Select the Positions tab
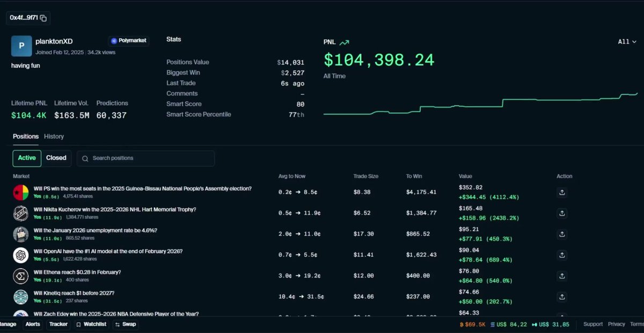 (26, 136)
